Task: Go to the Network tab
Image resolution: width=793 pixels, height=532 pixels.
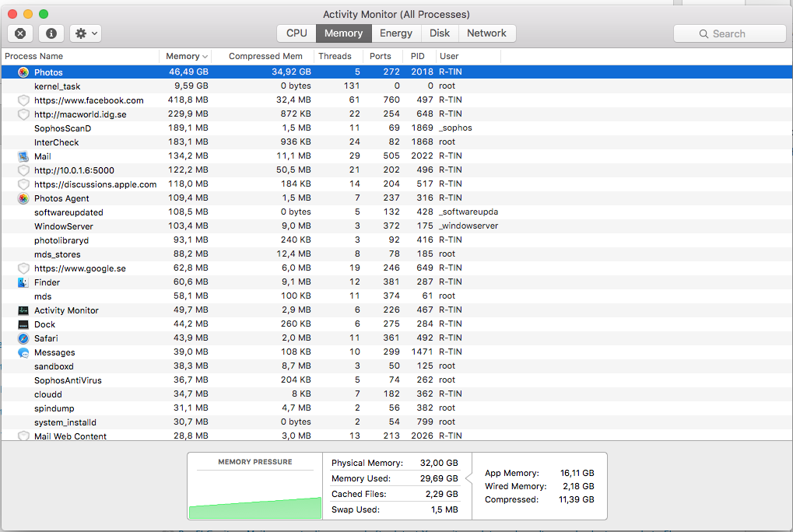Action: click(486, 33)
